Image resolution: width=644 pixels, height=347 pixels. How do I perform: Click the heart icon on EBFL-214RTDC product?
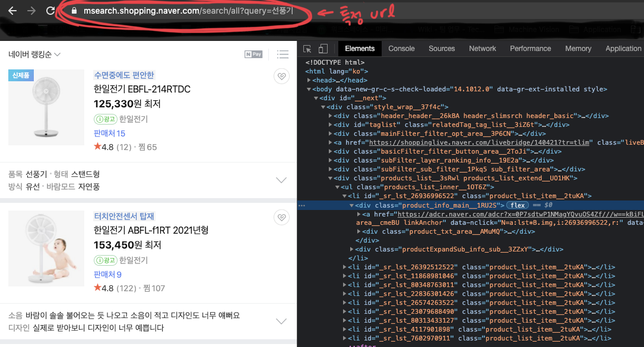click(x=281, y=76)
